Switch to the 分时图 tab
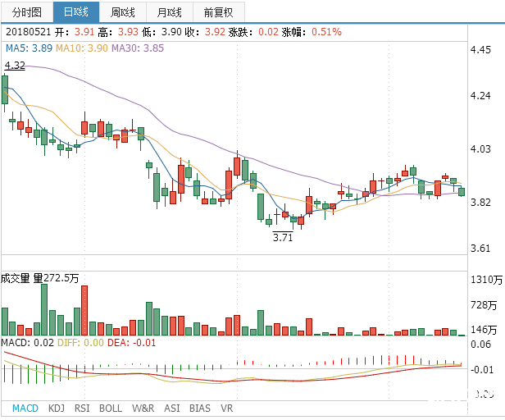 (x=27, y=12)
